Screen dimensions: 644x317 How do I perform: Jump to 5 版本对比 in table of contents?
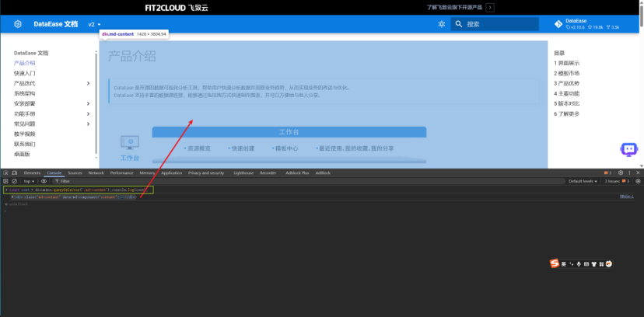point(567,103)
